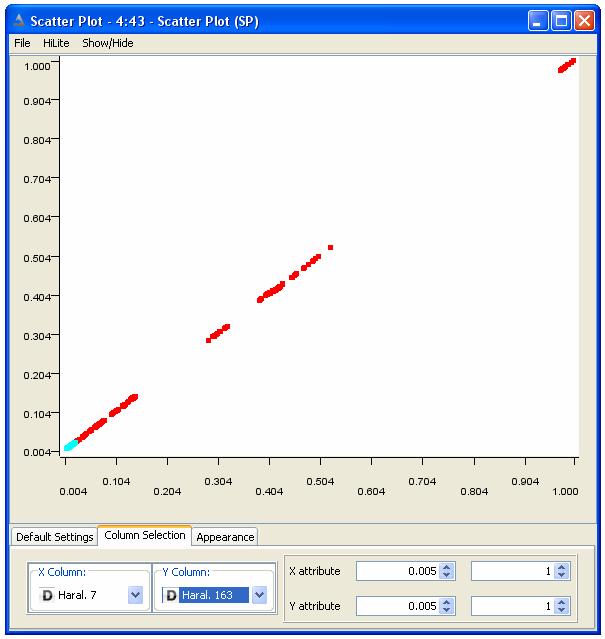Switch to the Appearance tab
This screenshot has width=605, height=639.
[x=225, y=537]
